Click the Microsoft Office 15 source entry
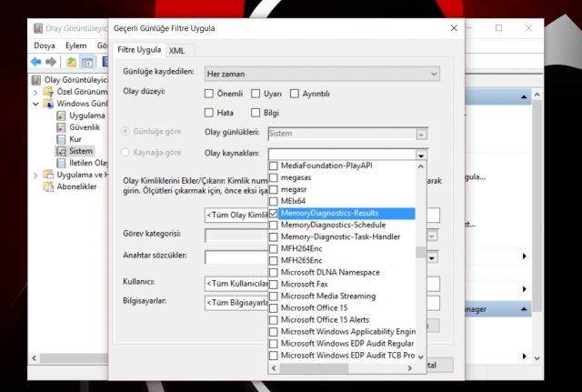Screen dimensions: 582x392 click(314, 308)
